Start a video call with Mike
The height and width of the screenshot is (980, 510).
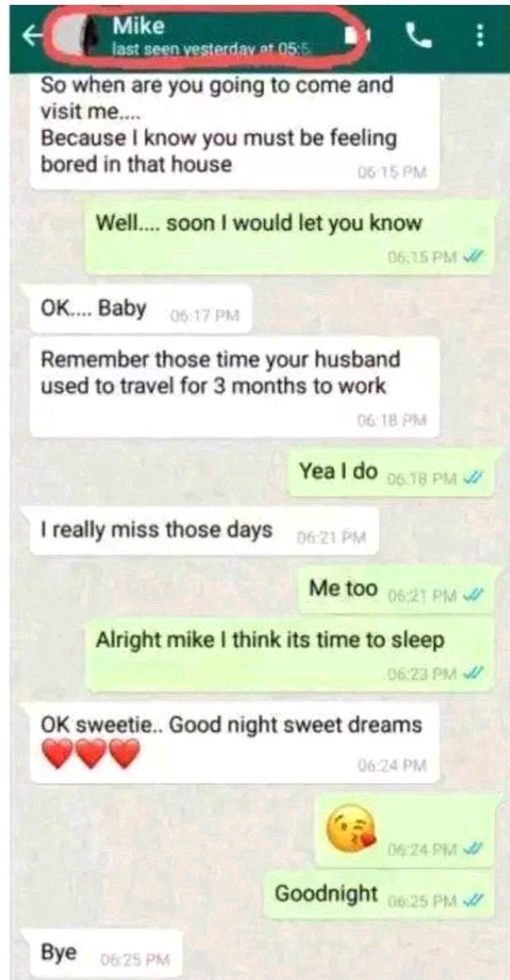click(x=359, y=35)
